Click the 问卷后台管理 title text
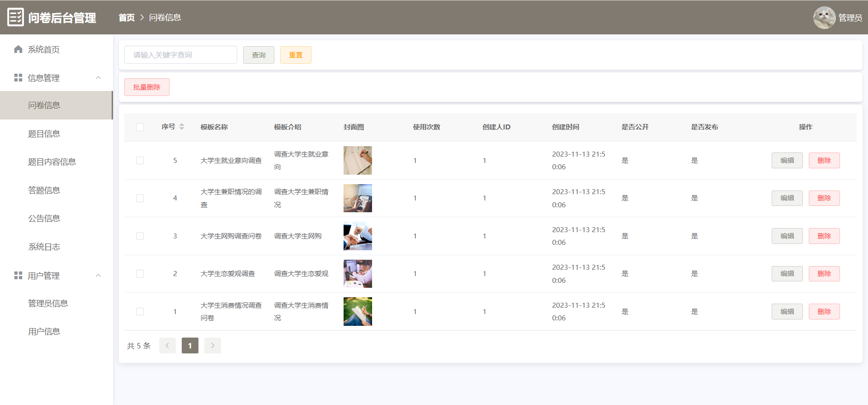Viewport: 868px width, 405px height. [62, 18]
